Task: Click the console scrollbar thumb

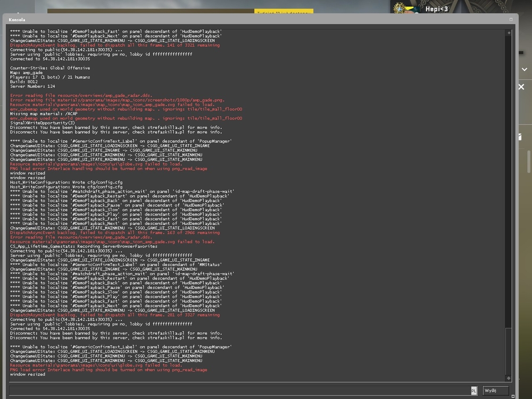Action: pyautogui.click(x=508, y=351)
